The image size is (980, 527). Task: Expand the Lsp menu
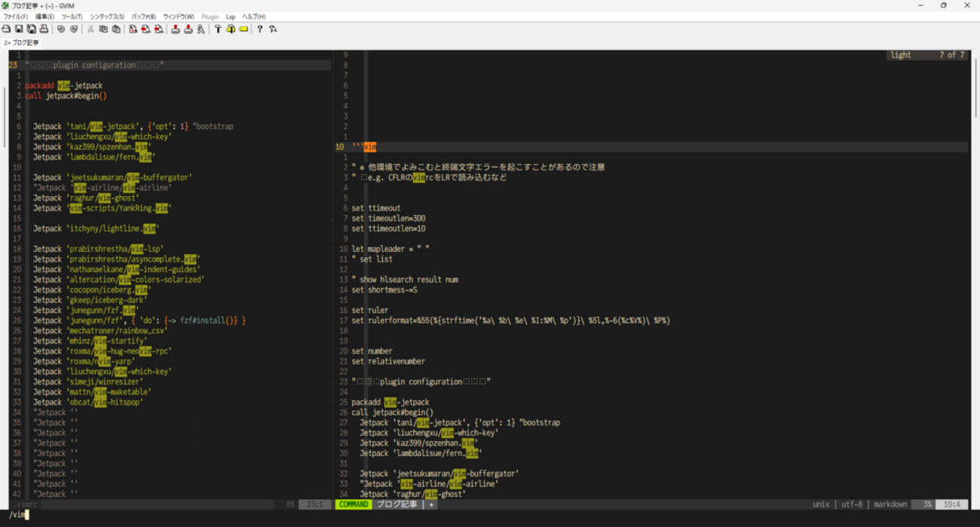pos(231,17)
